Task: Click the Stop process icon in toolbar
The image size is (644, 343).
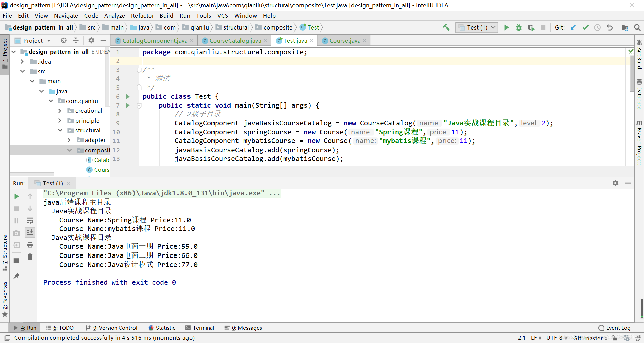Action: (x=543, y=27)
